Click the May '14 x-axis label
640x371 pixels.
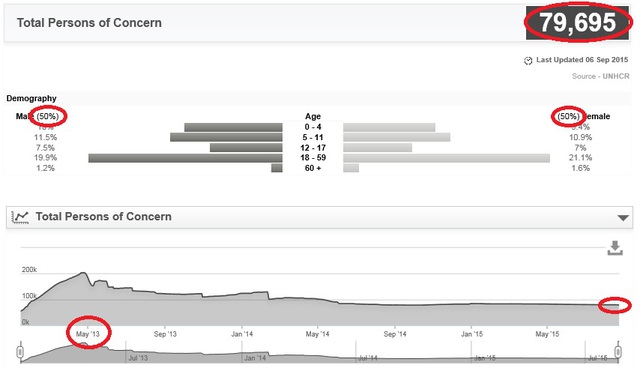click(318, 334)
